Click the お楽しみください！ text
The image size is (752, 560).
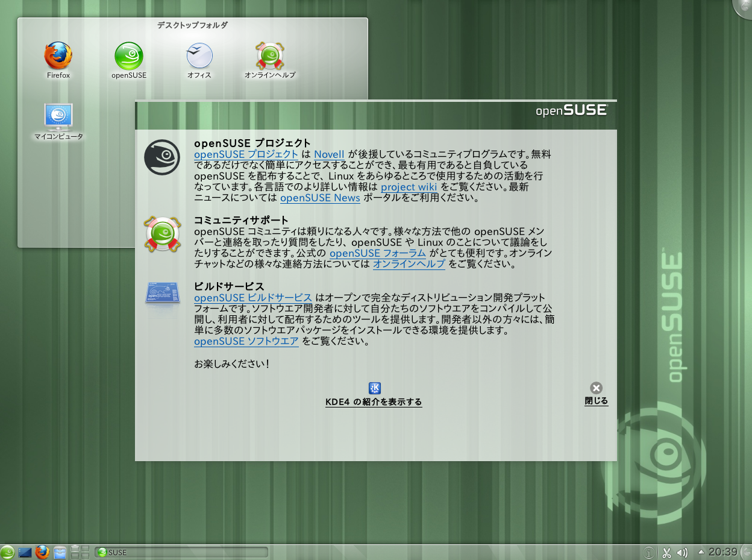coord(232,364)
